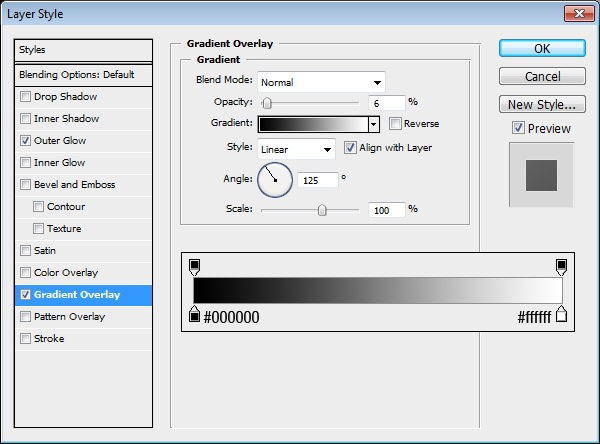Uncheck the Gradient Overlay checkbox
600x444 pixels.
point(25,295)
